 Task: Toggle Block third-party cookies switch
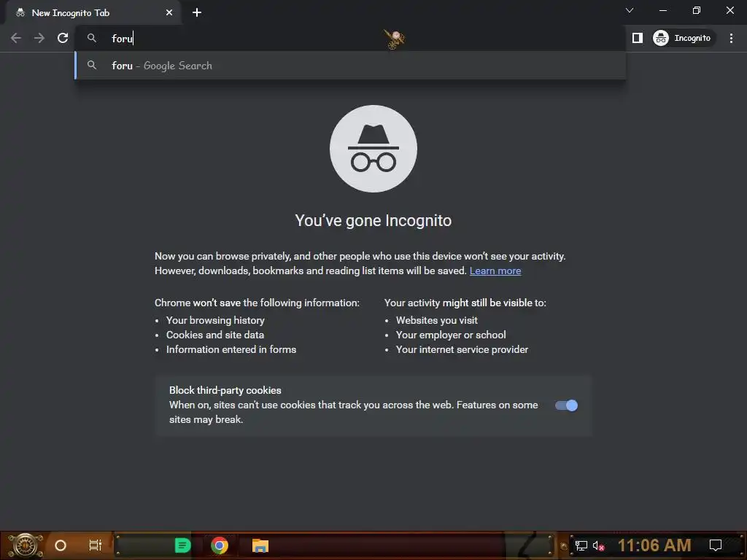(566, 405)
